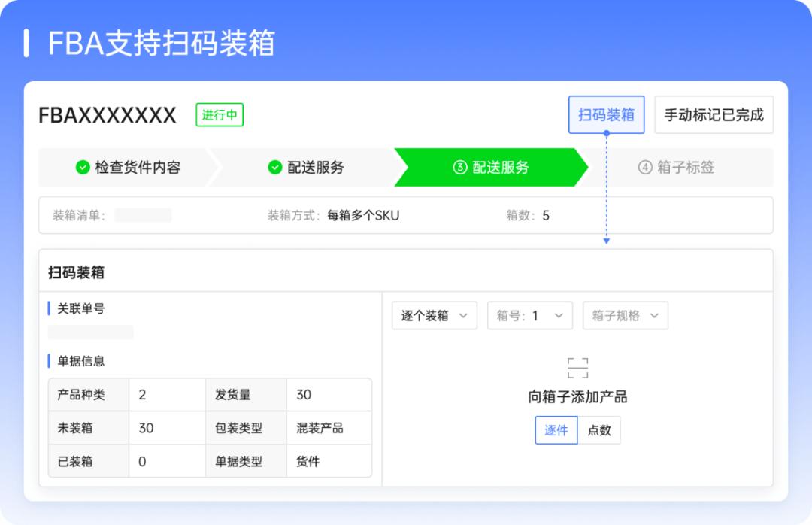812x525 pixels.
Task: Click the 进行中 status badge
Action: [x=220, y=115]
